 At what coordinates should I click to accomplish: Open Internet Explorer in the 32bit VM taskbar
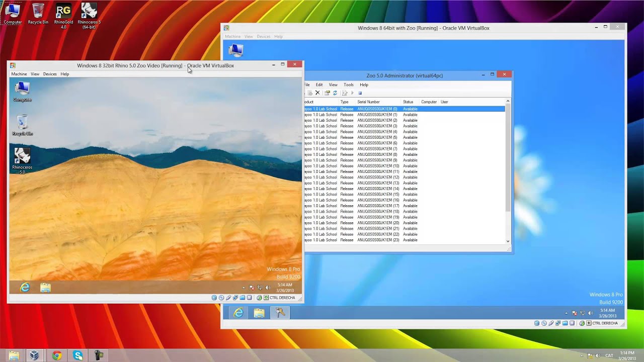coord(25,288)
